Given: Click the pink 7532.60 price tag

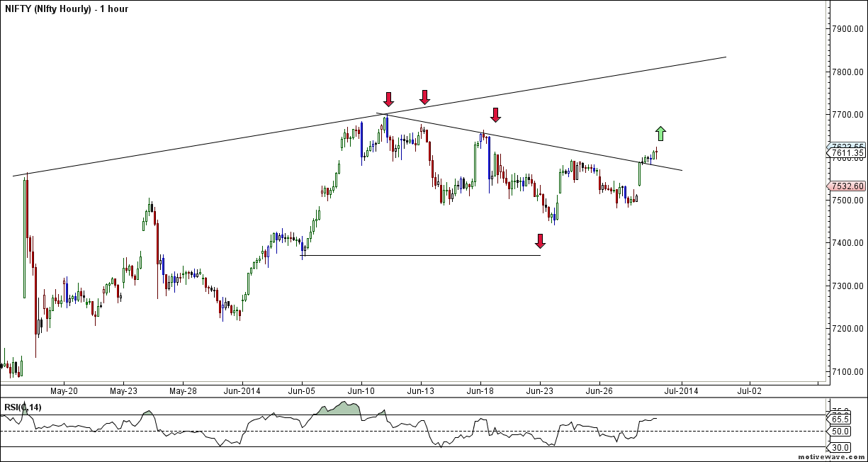Looking at the screenshot, I should pos(847,186).
